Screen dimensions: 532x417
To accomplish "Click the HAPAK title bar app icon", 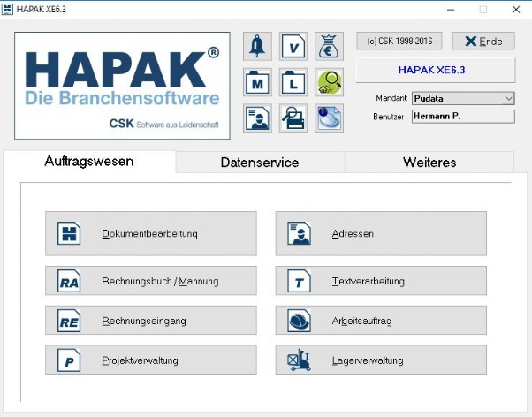I will (7, 9).
